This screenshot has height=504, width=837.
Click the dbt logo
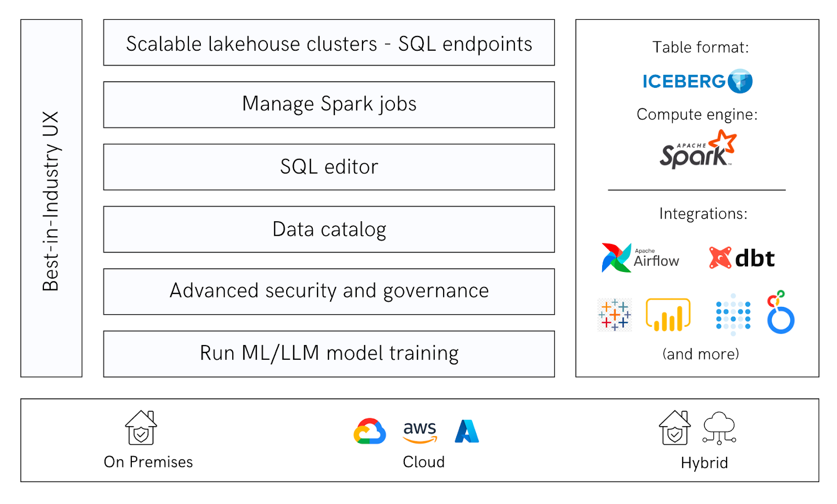pyautogui.click(x=742, y=258)
